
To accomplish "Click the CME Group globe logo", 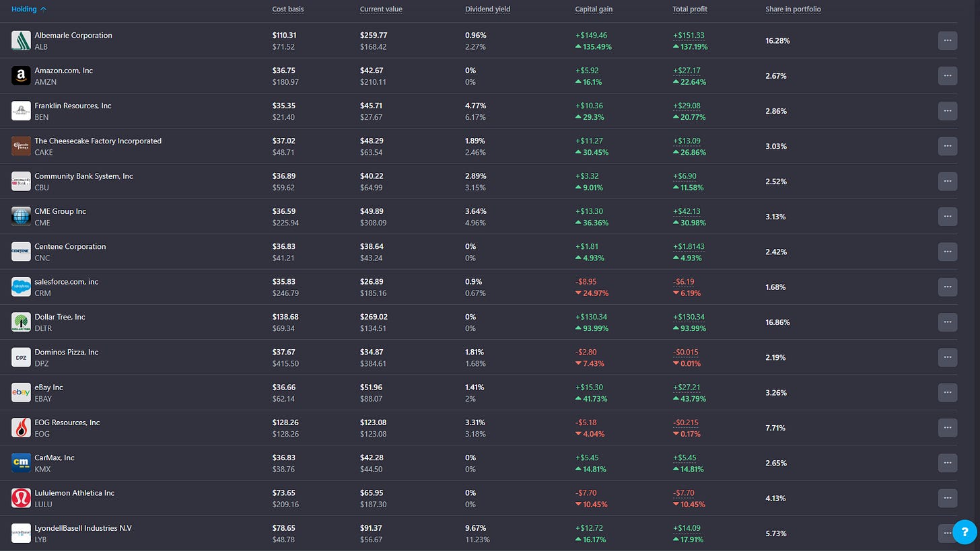I will point(21,217).
